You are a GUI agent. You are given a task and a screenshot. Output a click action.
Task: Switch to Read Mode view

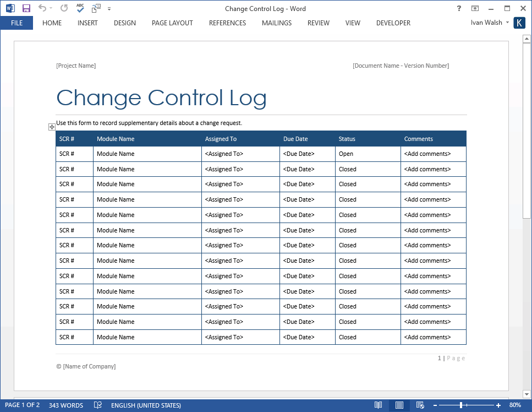tap(378, 405)
